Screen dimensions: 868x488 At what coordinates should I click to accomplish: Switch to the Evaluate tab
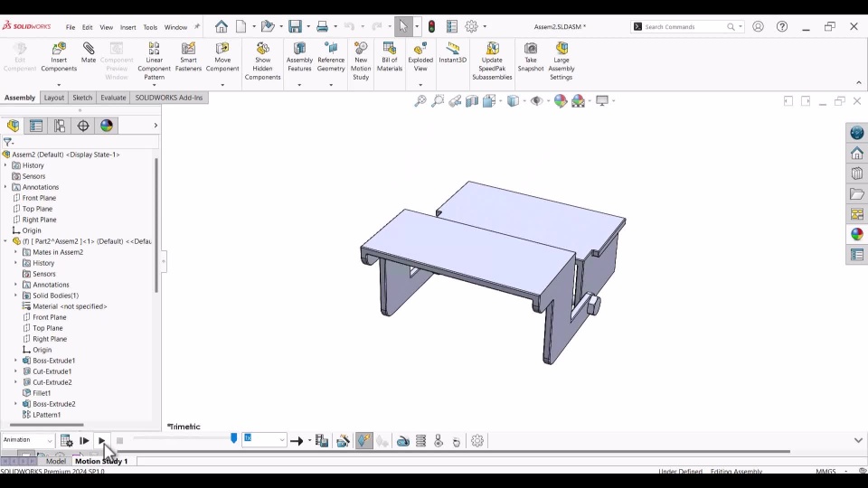[x=113, y=98]
